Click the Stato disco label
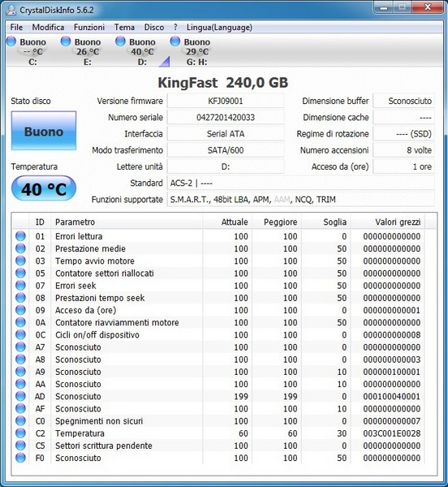Viewport: 448px width, 487px height. tap(31, 101)
